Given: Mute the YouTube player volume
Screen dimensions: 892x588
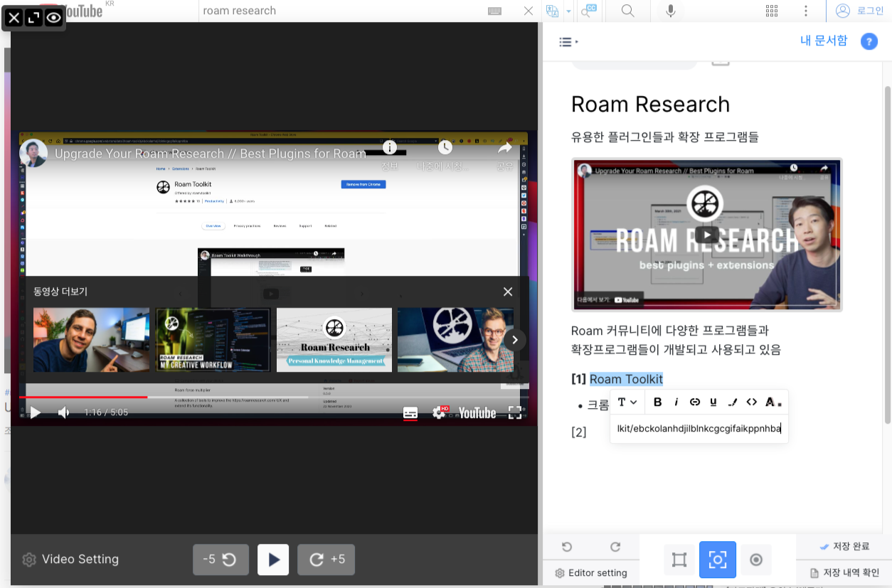Looking at the screenshot, I should [64, 412].
